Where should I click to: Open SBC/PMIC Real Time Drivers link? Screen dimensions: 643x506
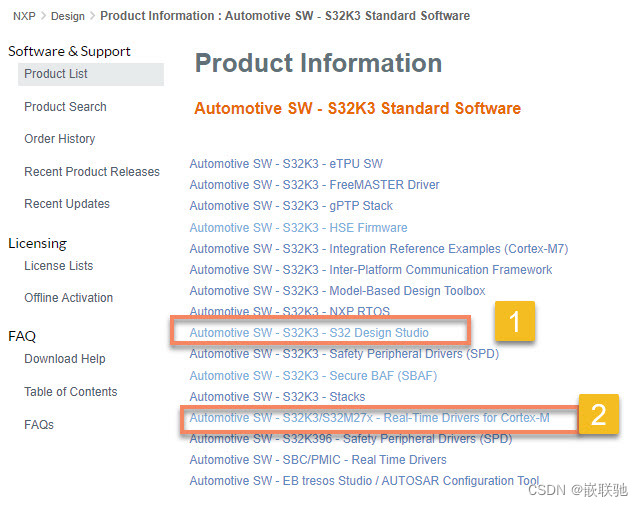[318, 460]
